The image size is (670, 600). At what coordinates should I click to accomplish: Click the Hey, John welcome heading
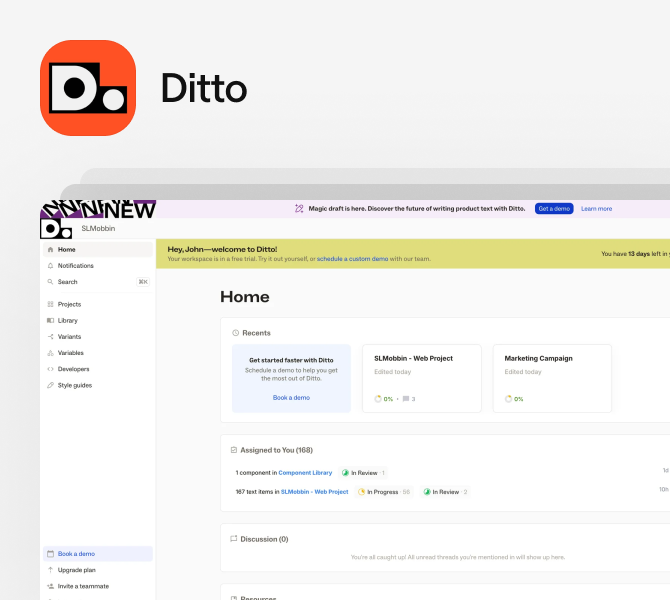point(222,249)
